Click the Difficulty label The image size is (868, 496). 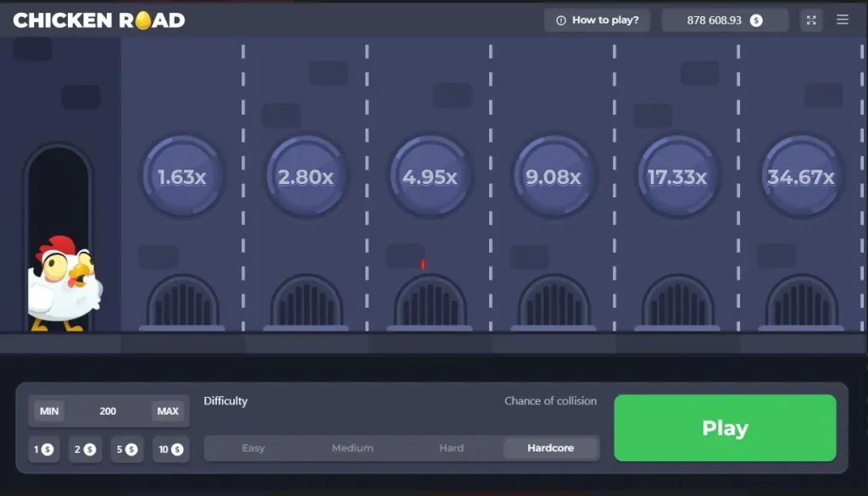[x=225, y=401]
